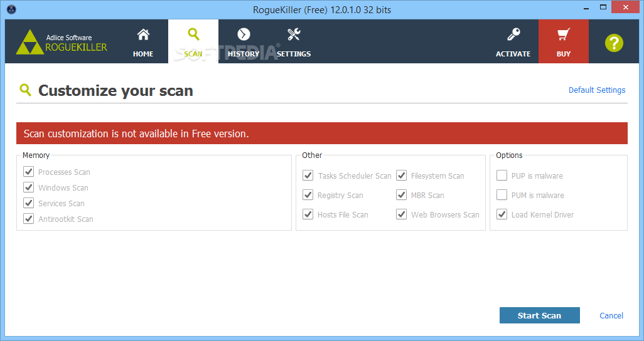644x341 pixels.
Task: Click the Customize your scan heading
Action: [x=116, y=91]
